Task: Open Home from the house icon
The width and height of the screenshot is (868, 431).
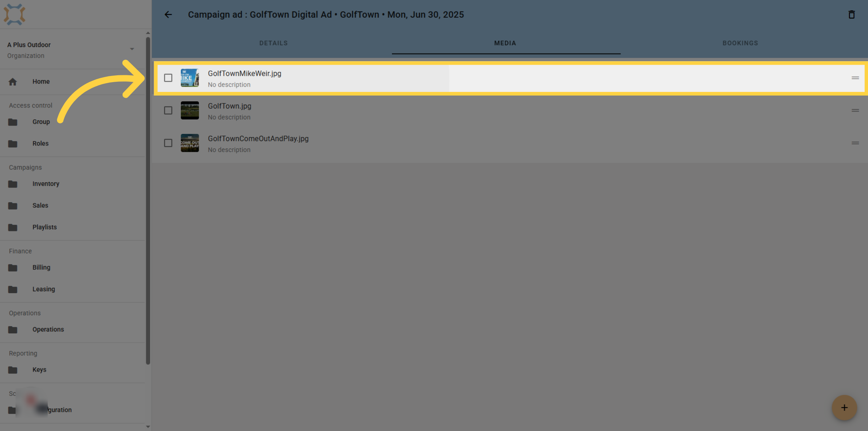Action: point(13,82)
